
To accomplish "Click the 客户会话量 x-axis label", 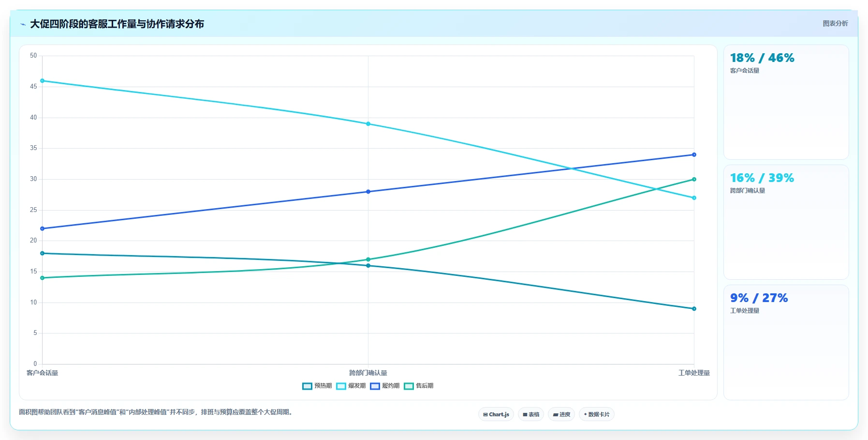I will click(42, 373).
